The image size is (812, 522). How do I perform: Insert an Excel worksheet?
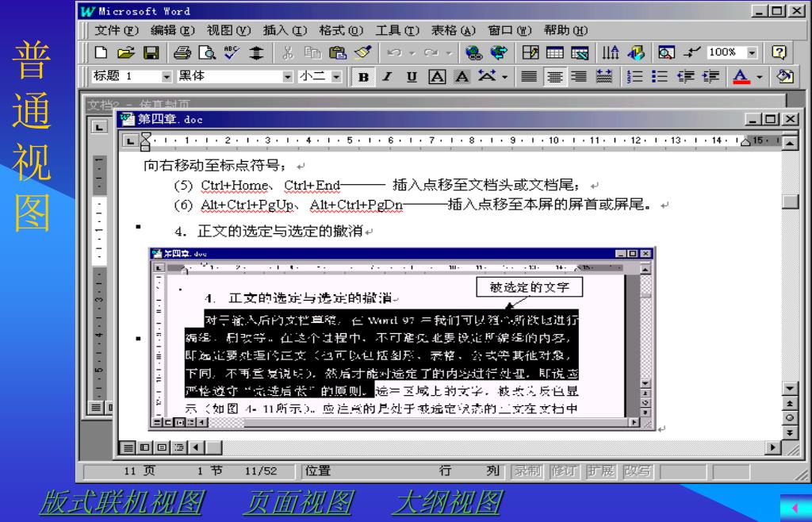click(x=580, y=52)
